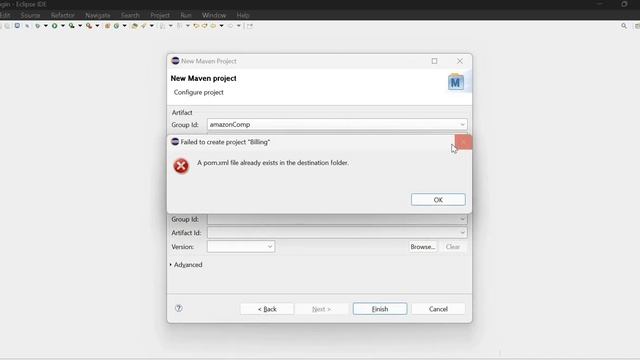Expand the Advanced section
Image resolution: width=640 pixels, height=360 pixels.
186,264
